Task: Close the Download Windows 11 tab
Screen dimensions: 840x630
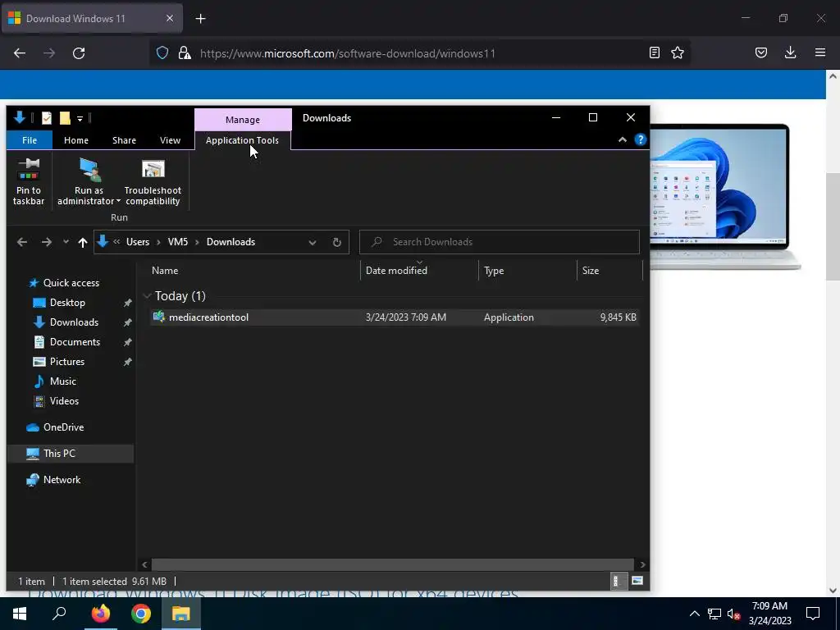Action: 169,18
